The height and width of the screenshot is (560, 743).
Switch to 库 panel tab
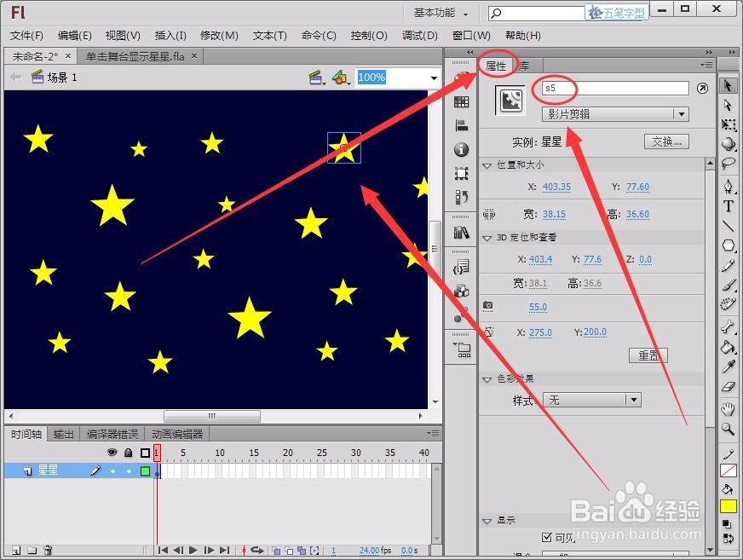525,66
